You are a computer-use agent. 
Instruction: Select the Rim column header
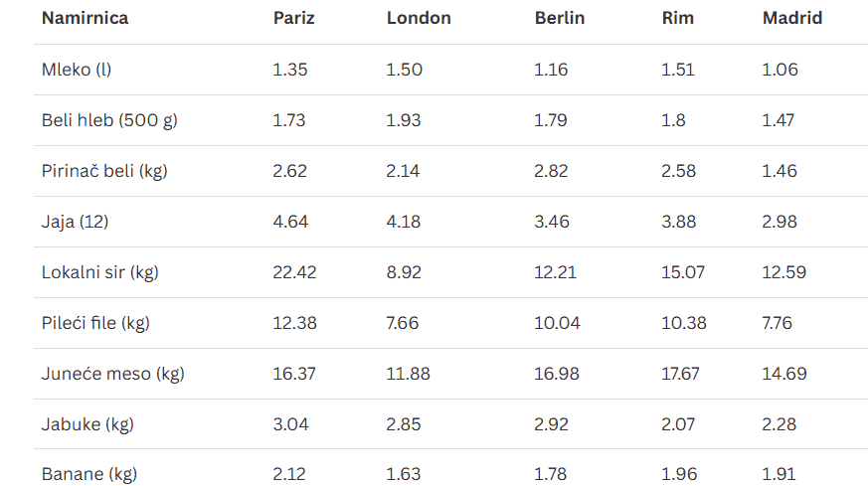point(677,18)
